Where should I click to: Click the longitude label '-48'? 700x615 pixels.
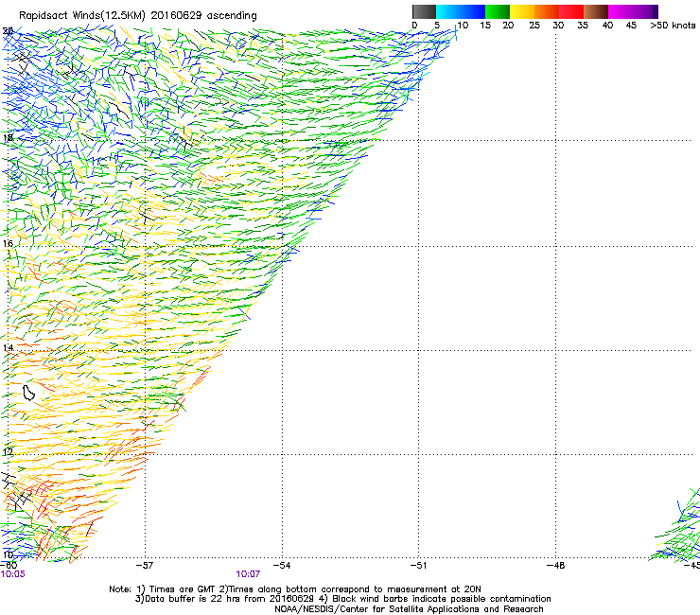pos(555,566)
